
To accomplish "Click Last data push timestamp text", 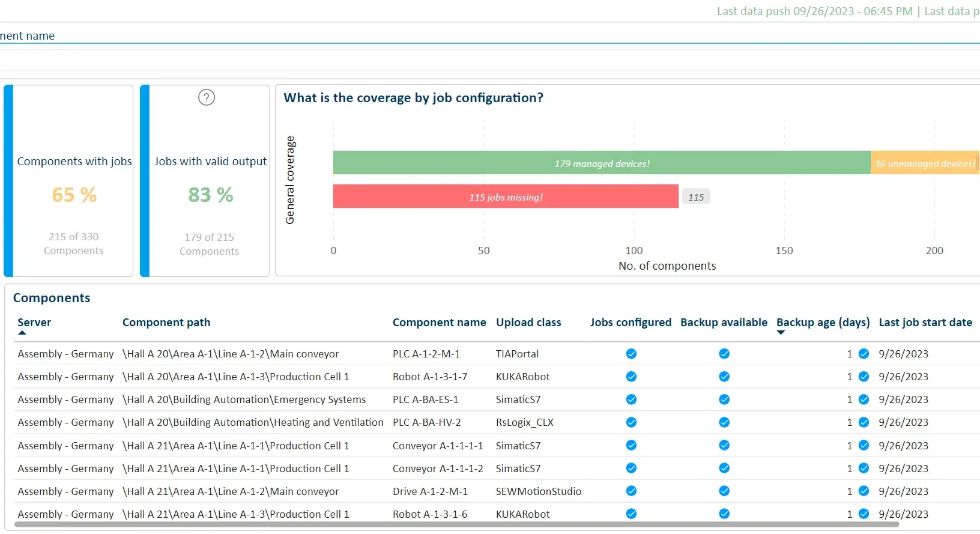I will [x=814, y=11].
